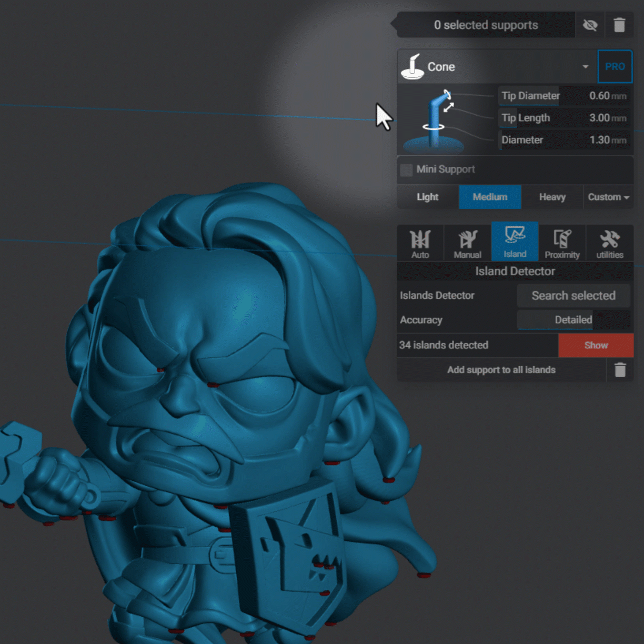The image size is (644, 644).
Task: Select the Manual support tool
Action: [x=467, y=243]
